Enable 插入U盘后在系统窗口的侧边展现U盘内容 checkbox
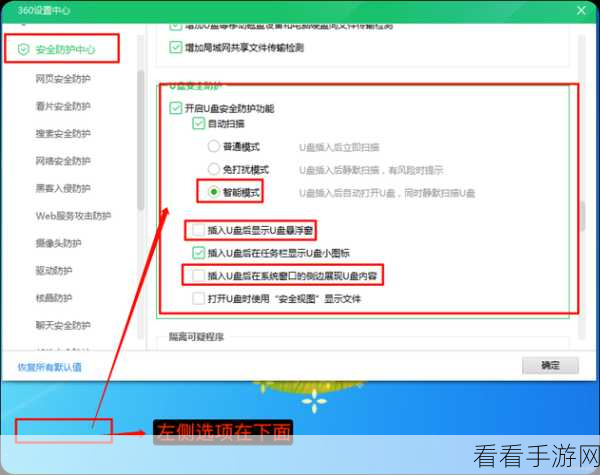This screenshot has width=600, height=475. 198,276
